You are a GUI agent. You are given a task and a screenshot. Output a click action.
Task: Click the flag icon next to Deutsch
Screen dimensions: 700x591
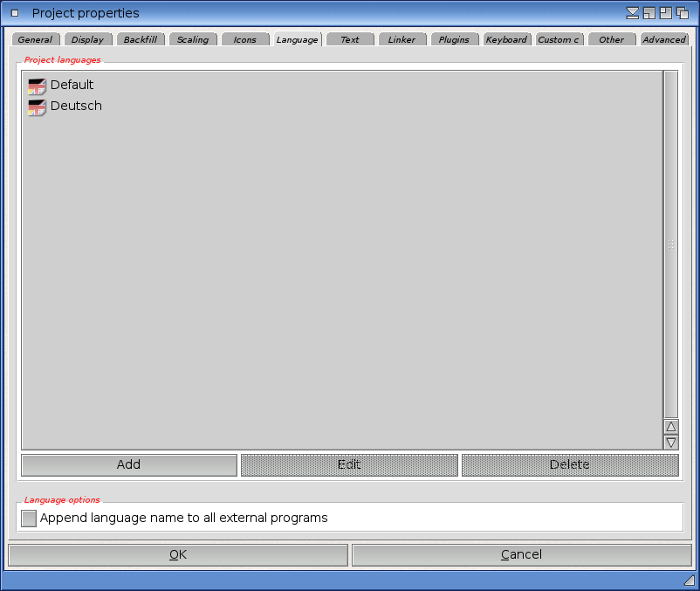(37, 107)
